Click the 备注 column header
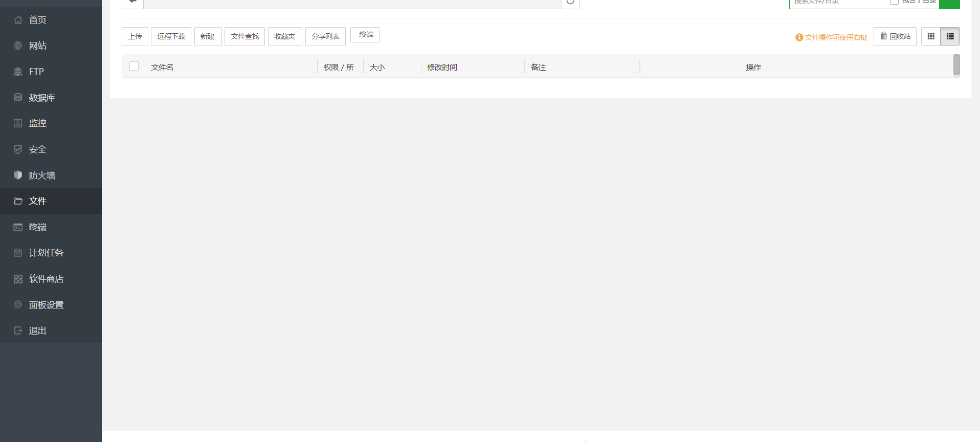980x442 pixels. coord(538,67)
